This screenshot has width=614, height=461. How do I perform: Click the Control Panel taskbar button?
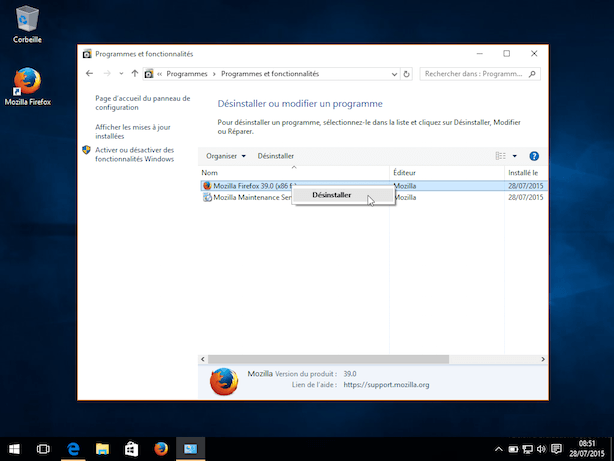point(190,449)
